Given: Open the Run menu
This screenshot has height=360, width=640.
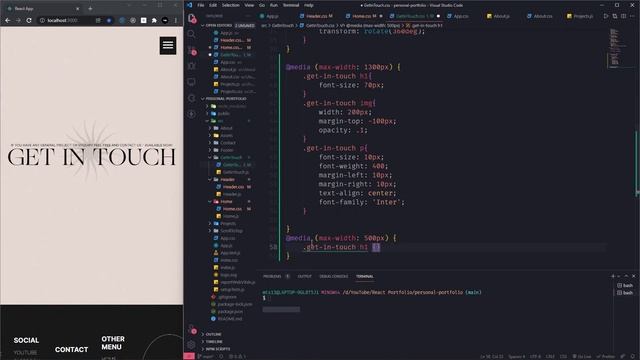Looking at the screenshot, I should (274, 5).
